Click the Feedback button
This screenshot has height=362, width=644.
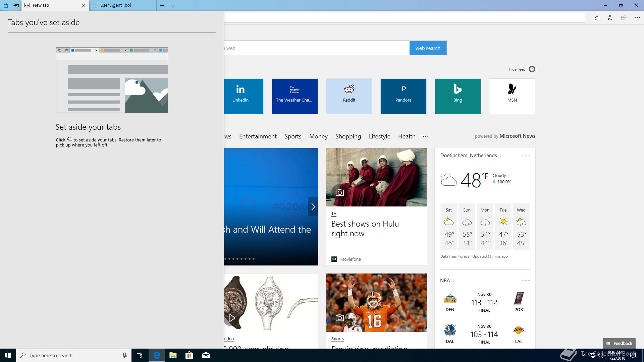[619, 343]
